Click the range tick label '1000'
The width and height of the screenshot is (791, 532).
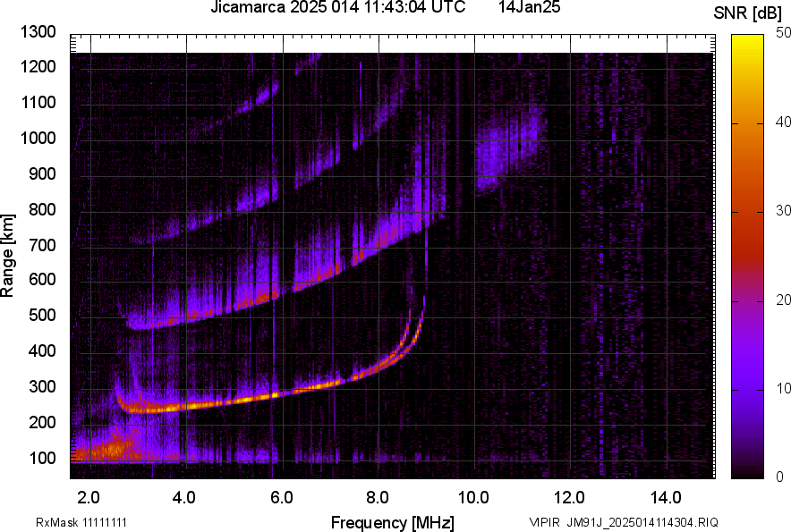click(x=38, y=138)
